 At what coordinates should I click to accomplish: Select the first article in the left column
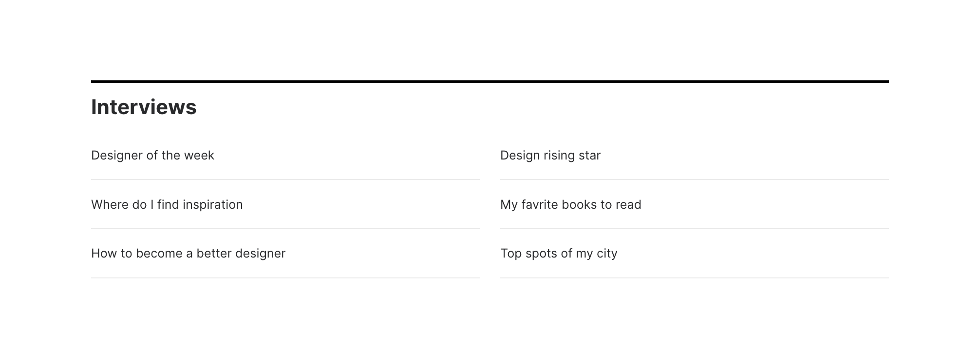(x=152, y=155)
